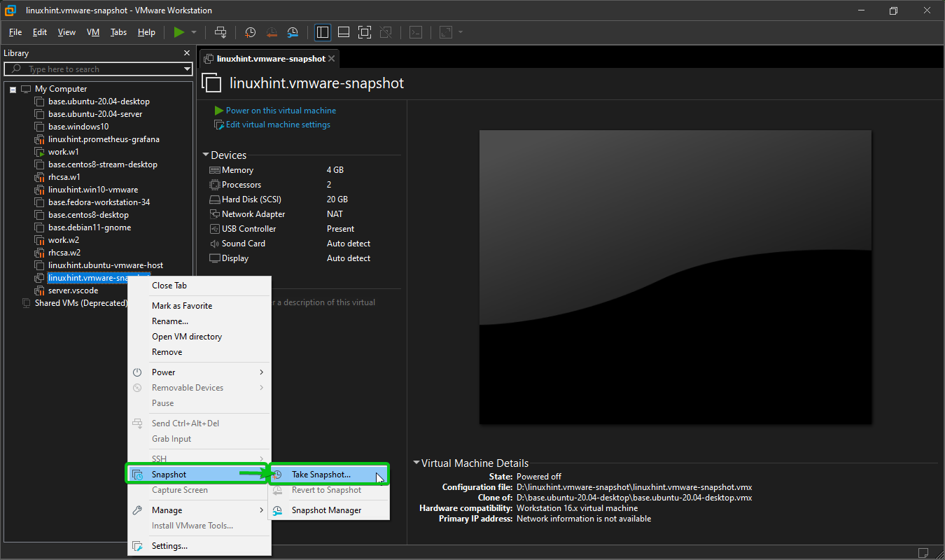The height and width of the screenshot is (560, 945).
Task: Click the stretch guest display toolbar icon
Action: (x=446, y=32)
